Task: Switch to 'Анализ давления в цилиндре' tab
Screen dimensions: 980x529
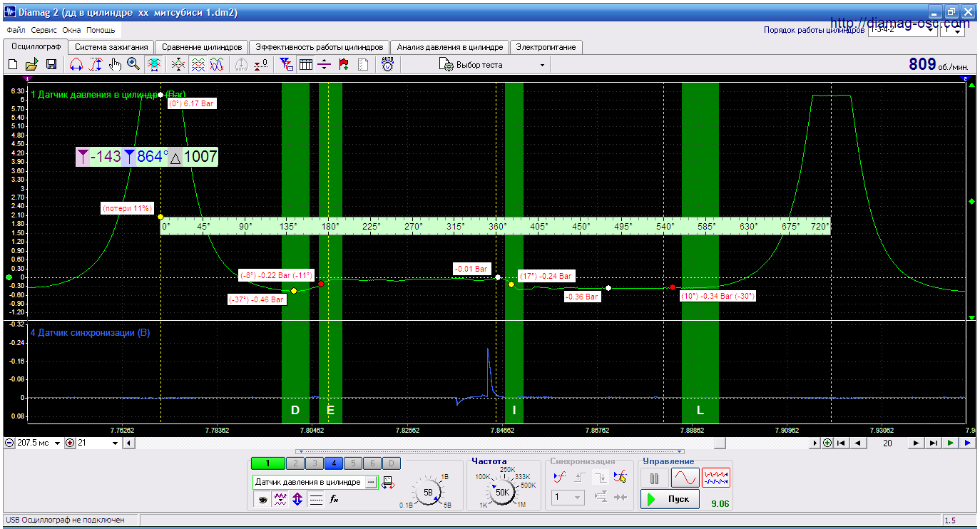Action: (450, 47)
